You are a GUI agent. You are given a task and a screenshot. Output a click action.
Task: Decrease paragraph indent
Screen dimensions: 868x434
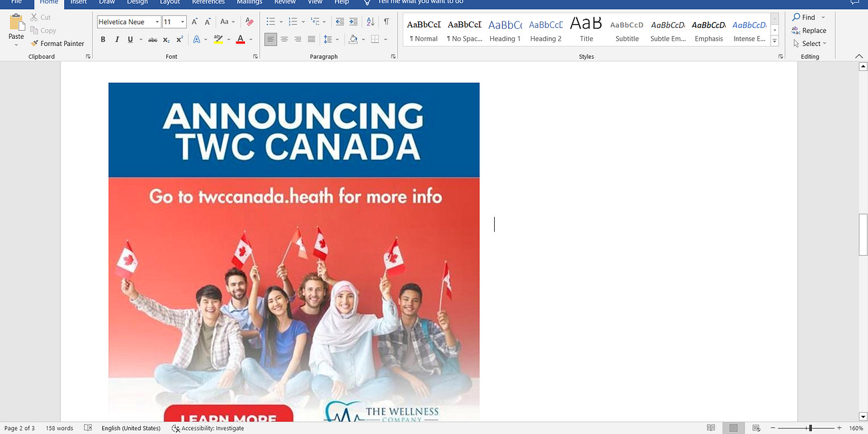pyautogui.click(x=341, y=22)
